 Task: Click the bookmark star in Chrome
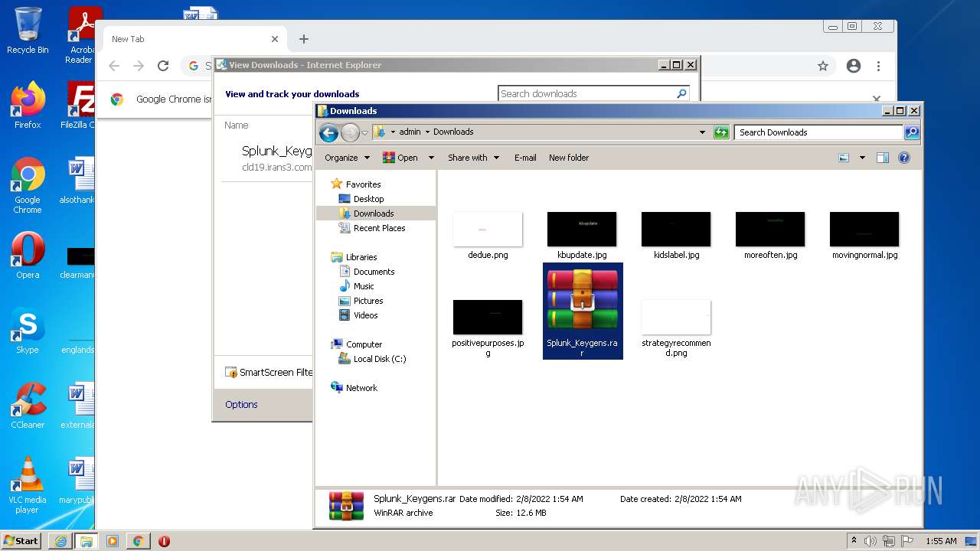coord(823,67)
